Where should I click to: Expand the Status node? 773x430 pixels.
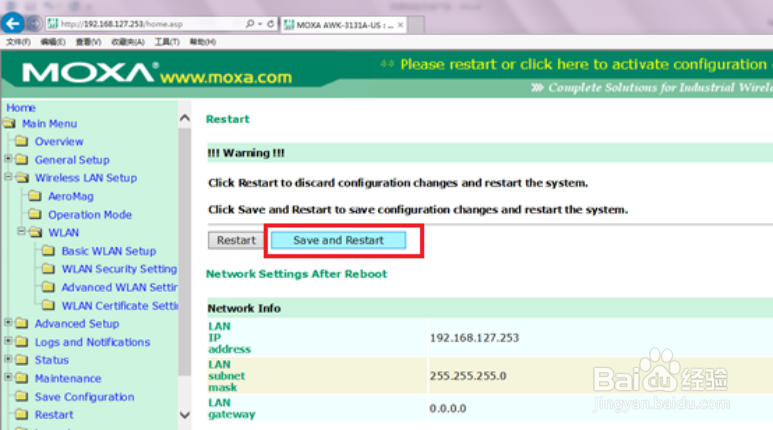8,358
